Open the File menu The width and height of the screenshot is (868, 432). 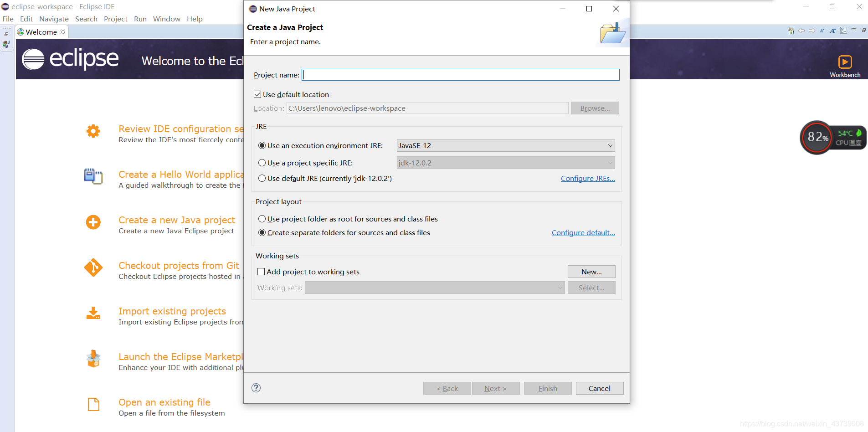(x=8, y=19)
